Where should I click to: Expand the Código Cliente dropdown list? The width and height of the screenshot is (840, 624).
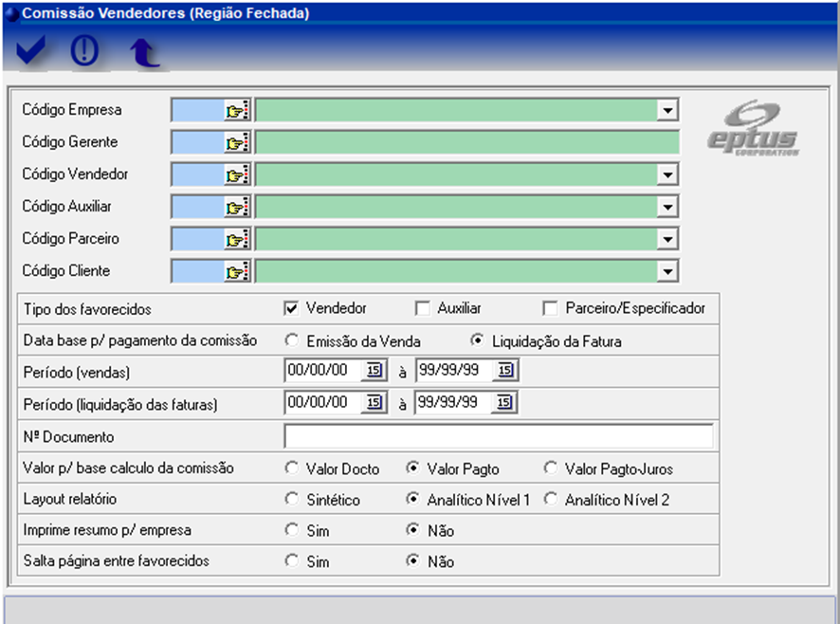pos(668,272)
